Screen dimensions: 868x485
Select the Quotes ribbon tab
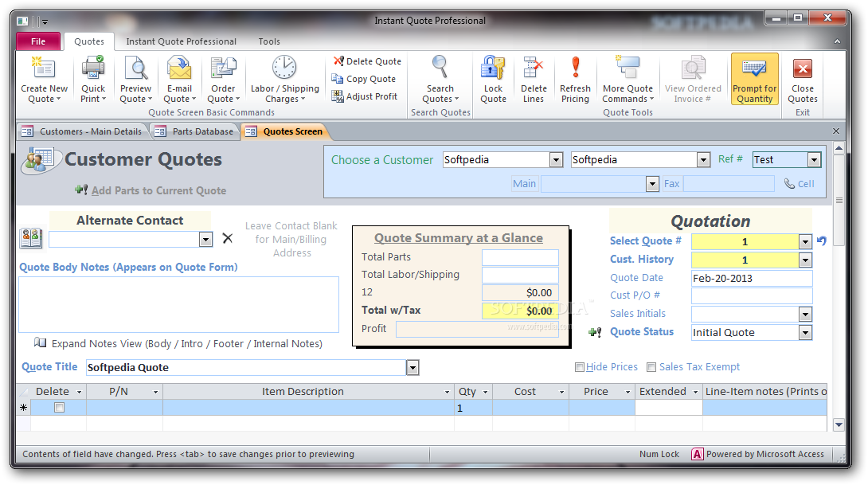[89, 41]
